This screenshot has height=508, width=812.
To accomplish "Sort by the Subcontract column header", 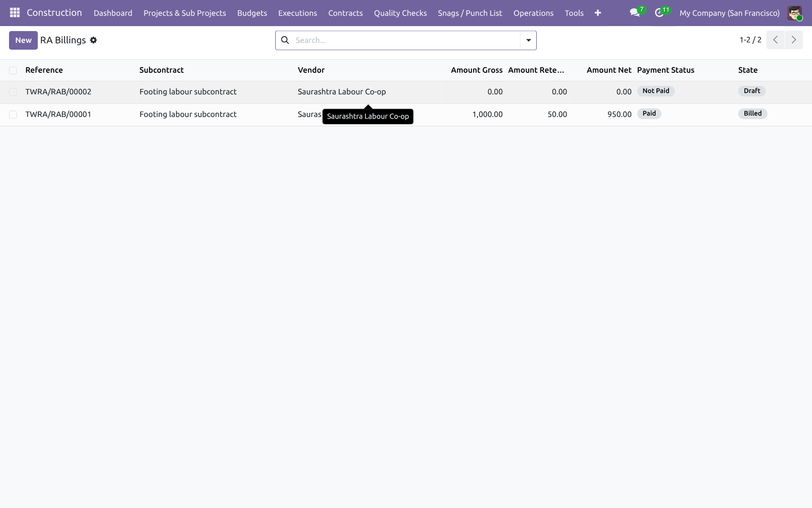I will click(161, 70).
